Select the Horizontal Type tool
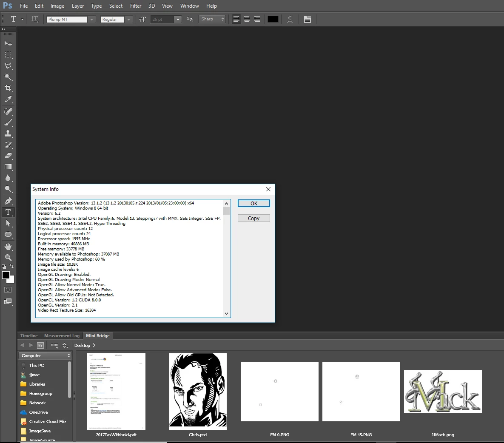Viewport: 504px width, 443px height. 8,212
